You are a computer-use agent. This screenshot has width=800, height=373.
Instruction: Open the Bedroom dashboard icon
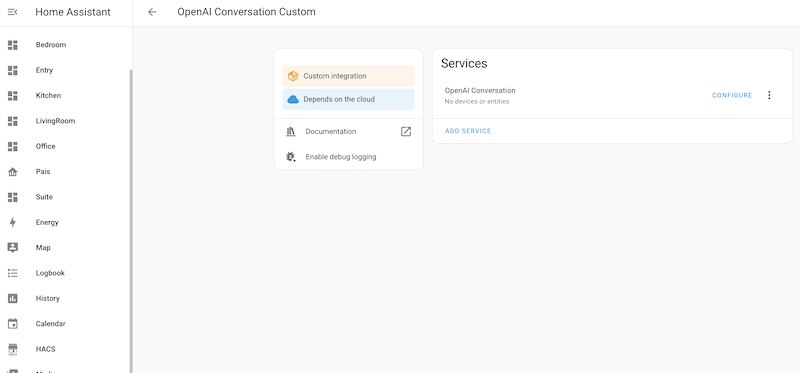pos(13,45)
